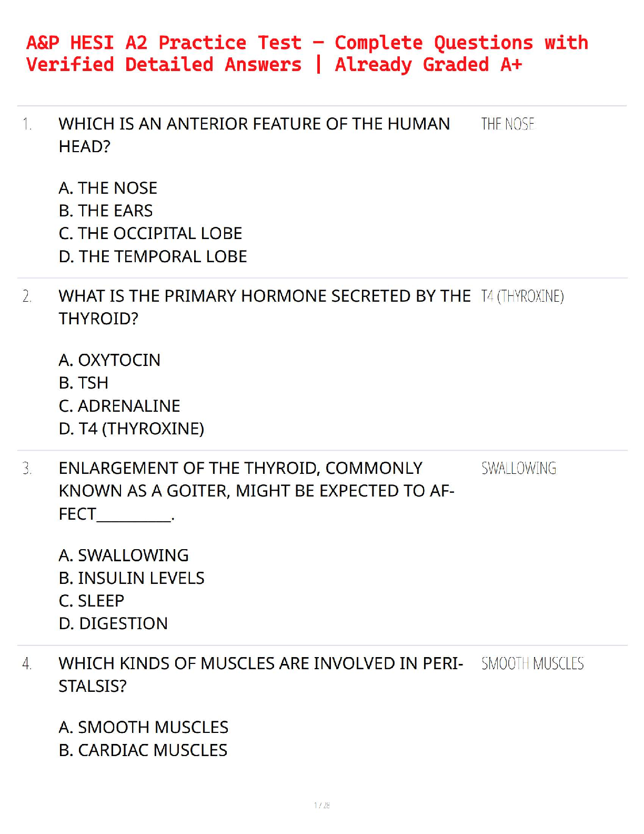Select option B. INSULIN LEVELS
The height and width of the screenshot is (834, 644).
point(132,578)
